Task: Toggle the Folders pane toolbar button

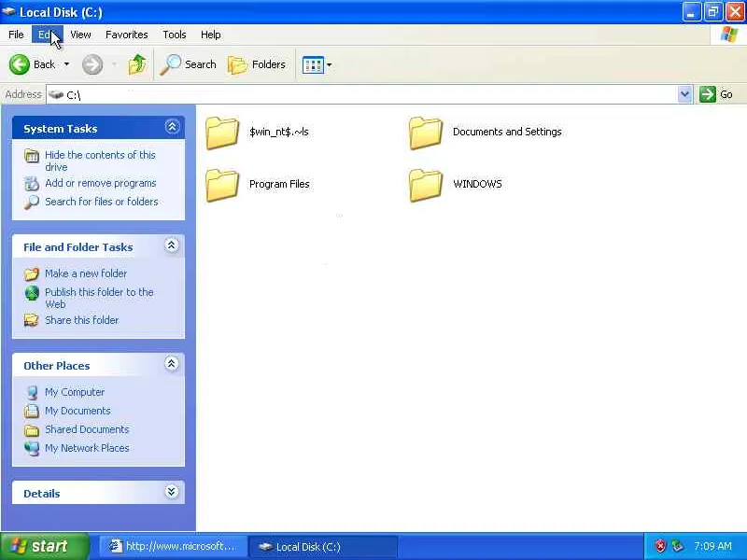Action: pos(256,64)
